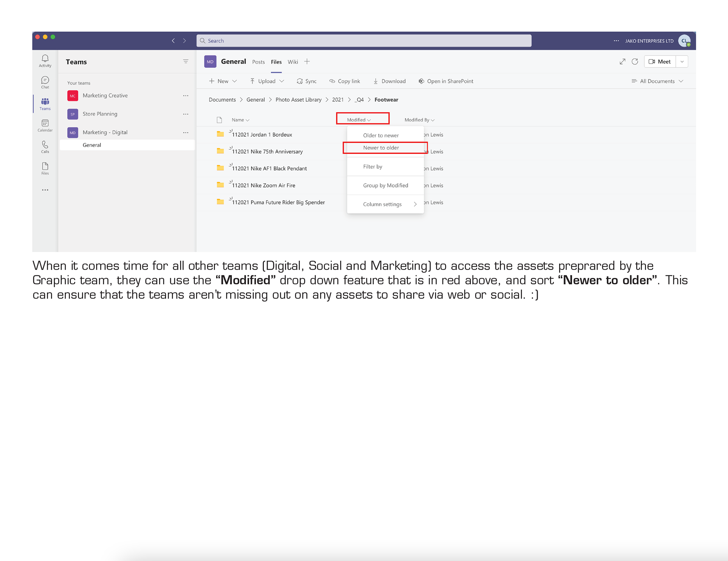Select the Store Planning team
Screen dimensions: 728x561
click(100, 114)
